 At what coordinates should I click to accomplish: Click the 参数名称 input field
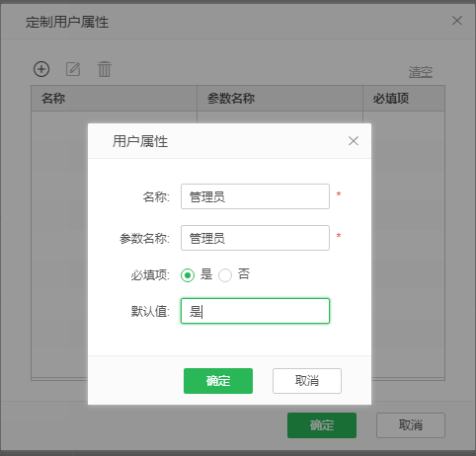255,238
